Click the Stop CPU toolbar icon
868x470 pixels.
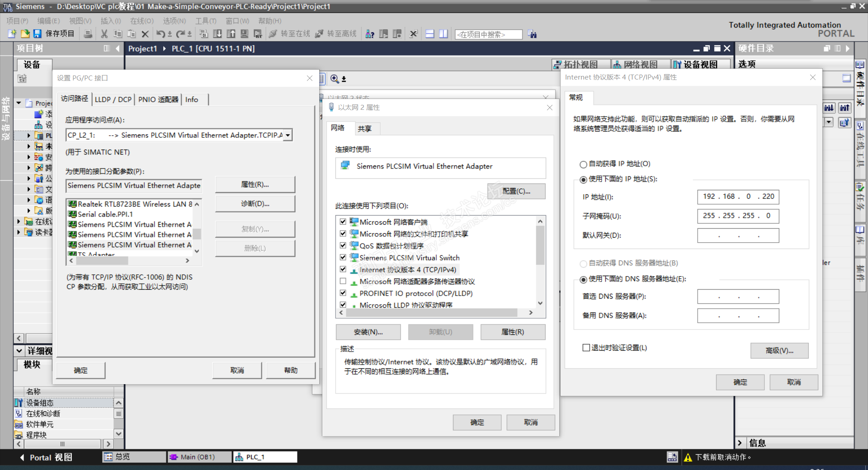pos(397,34)
